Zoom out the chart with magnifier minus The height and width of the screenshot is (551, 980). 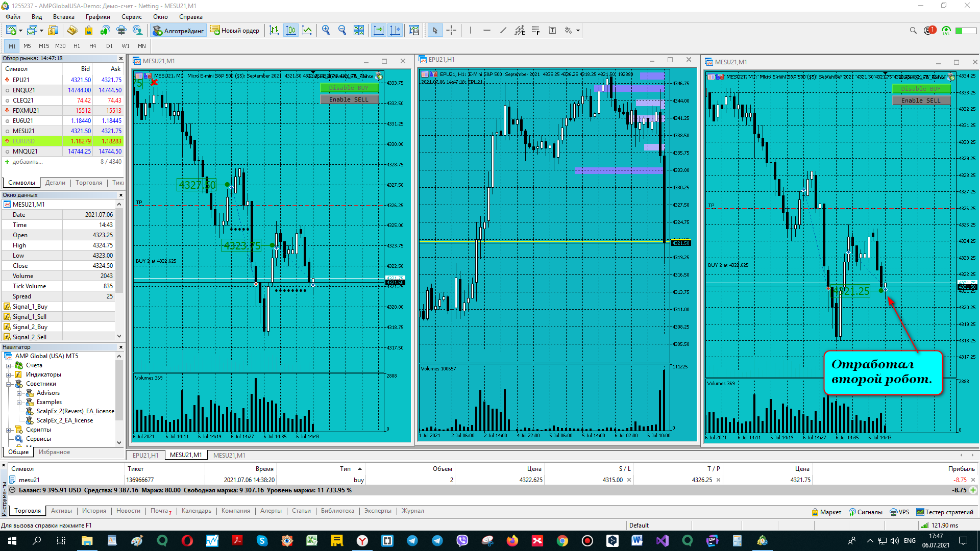point(342,31)
